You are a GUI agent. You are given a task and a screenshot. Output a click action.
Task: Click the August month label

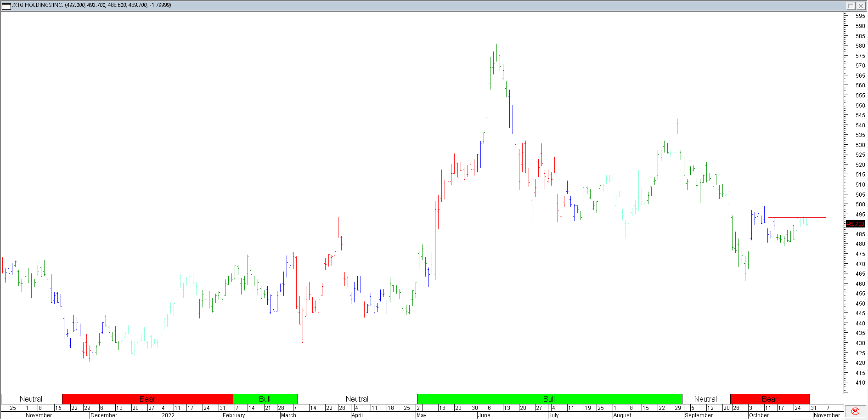click(622, 415)
